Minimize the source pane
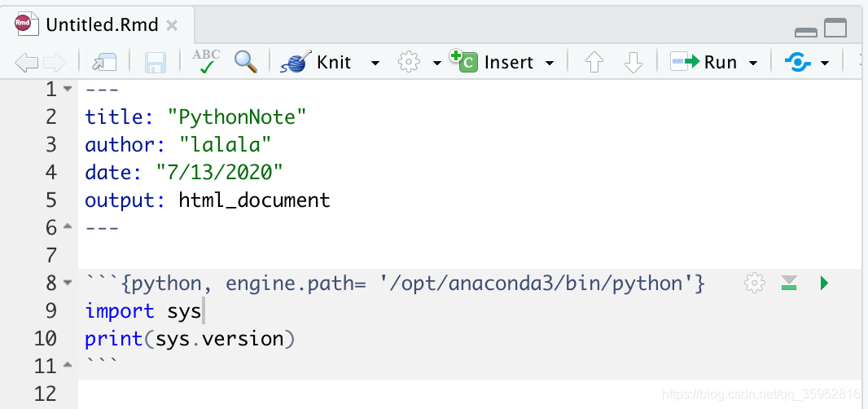The width and height of the screenshot is (868, 409). 805,33
